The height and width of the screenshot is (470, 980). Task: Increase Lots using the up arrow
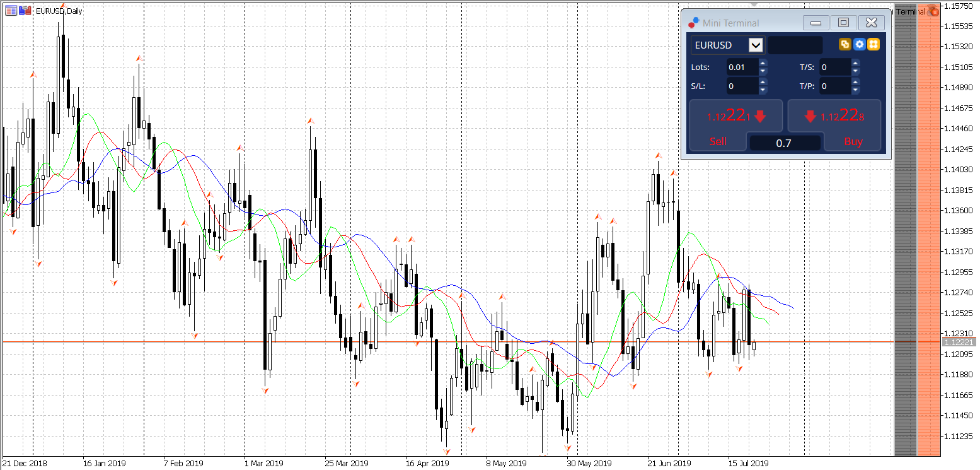click(x=763, y=63)
